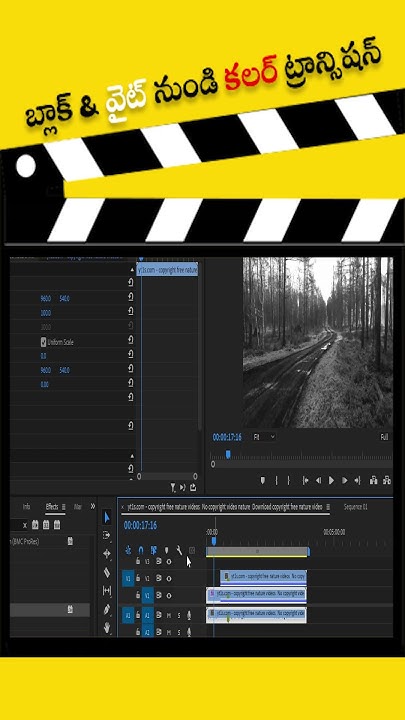Go to In point
This screenshot has height=720, width=405.
tap(305, 480)
